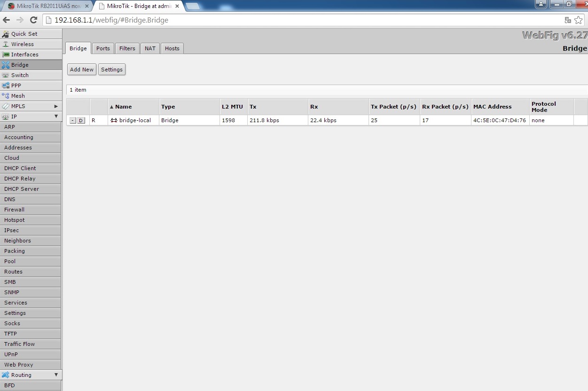Viewport: 588px width, 391px height.
Task: Open the Web Proxy entry
Action: 31,365
